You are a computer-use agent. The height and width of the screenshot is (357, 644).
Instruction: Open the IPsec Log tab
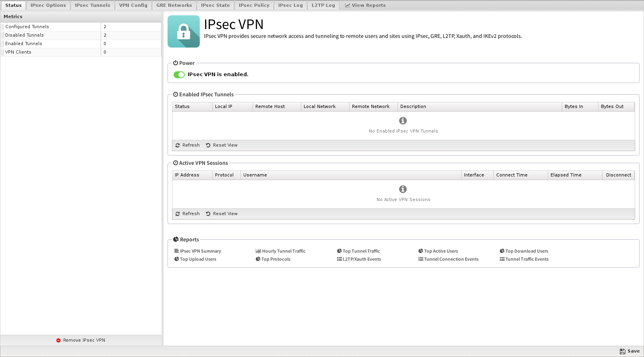(x=290, y=5)
